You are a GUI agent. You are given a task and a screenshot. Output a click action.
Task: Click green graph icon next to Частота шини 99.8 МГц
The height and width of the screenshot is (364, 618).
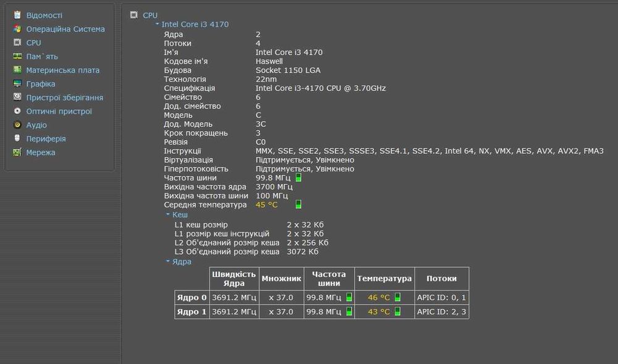click(x=298, y=177)
